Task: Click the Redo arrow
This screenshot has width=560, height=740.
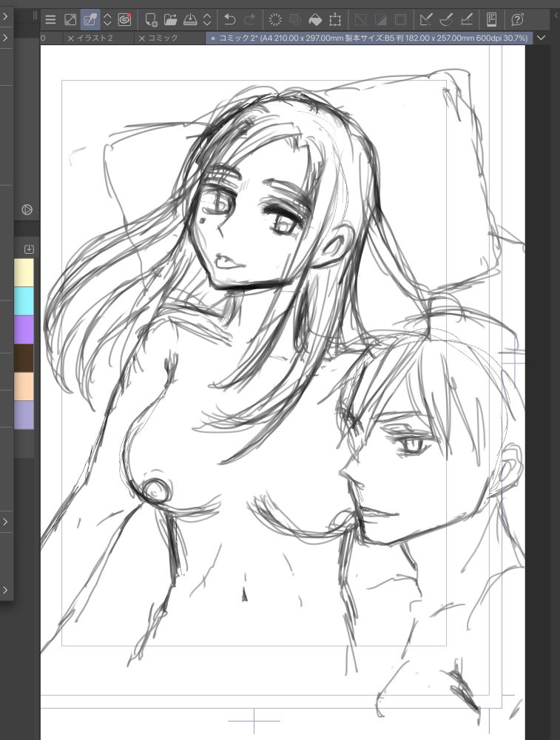Action: 249,20
